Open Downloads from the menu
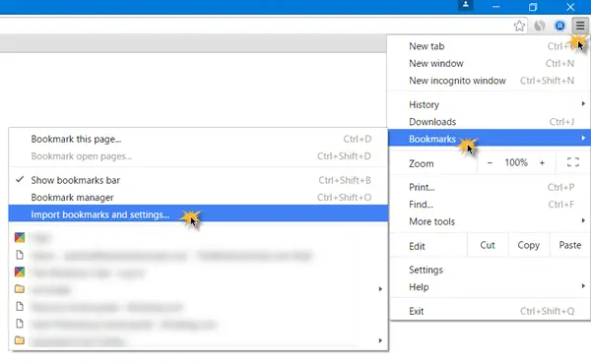Viewport: 591px width, 364px height. (x=490, y=122)
